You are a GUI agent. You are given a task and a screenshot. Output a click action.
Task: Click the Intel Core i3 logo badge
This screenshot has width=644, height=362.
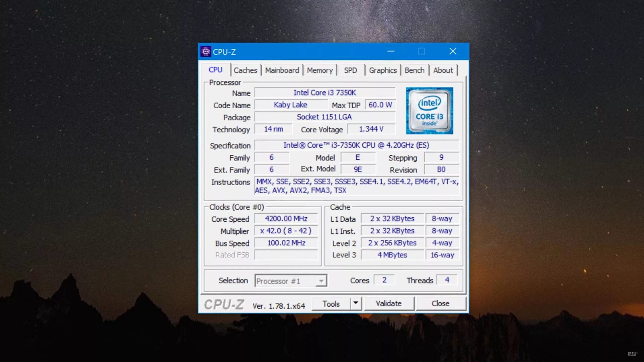point(429,111)
